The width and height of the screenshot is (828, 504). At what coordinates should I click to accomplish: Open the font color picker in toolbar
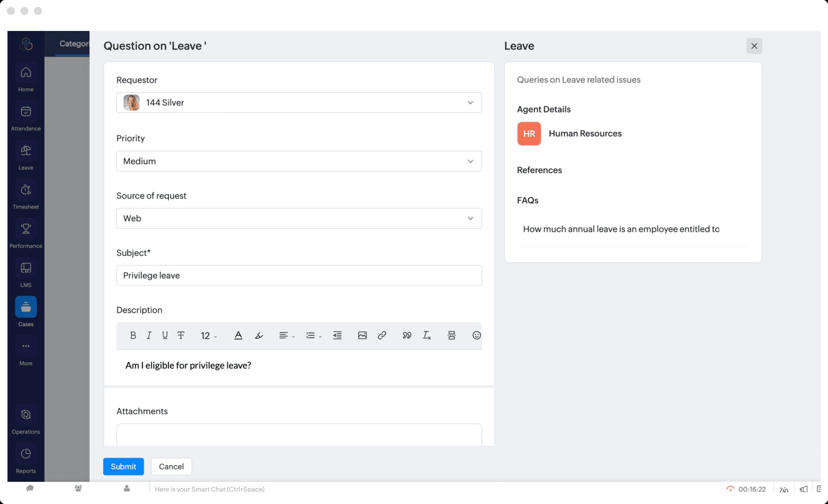238,335
